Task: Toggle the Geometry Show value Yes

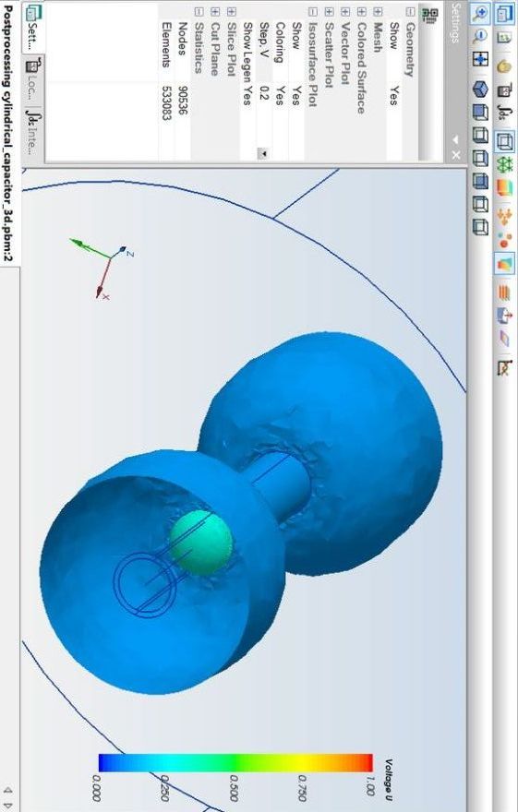Action: 394,96
